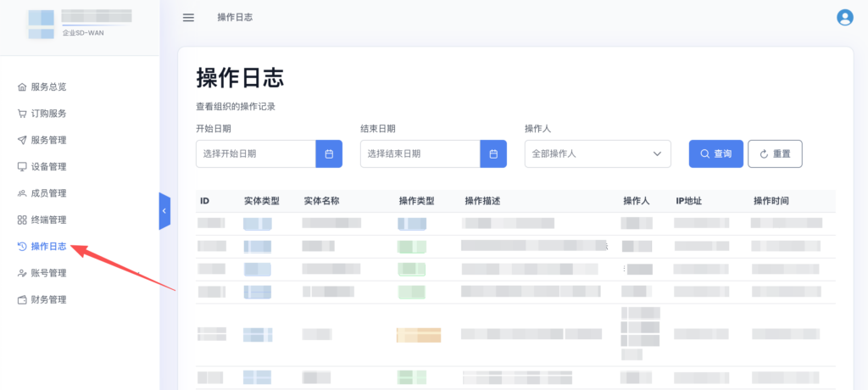Viewport: 868px width, 390px height.
Task: Expand the 全部操作人 operator dropdown
Action: pos(598,154)
